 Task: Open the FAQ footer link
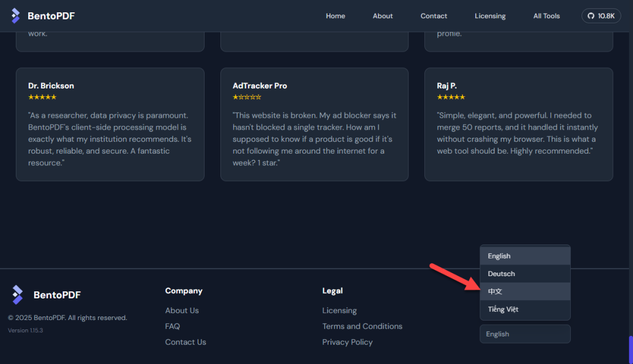(x=172, y=326)
